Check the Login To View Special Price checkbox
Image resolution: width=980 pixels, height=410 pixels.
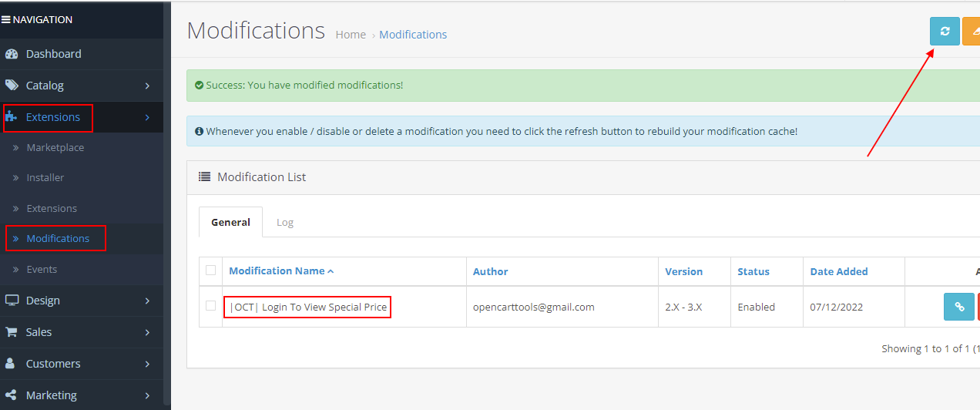point(210,306)
